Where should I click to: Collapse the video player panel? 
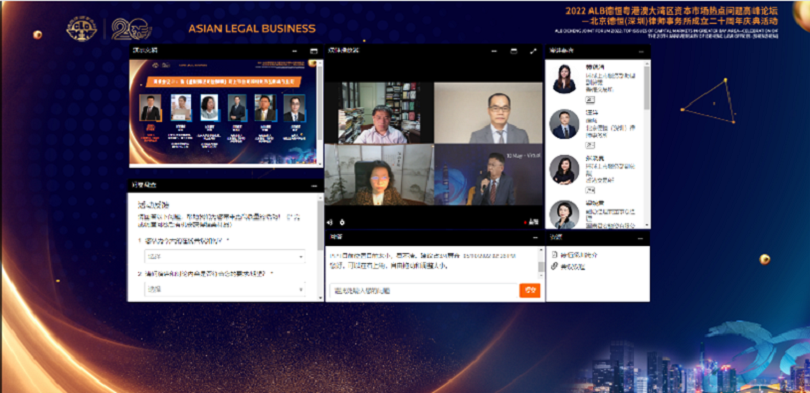[494, 51]
